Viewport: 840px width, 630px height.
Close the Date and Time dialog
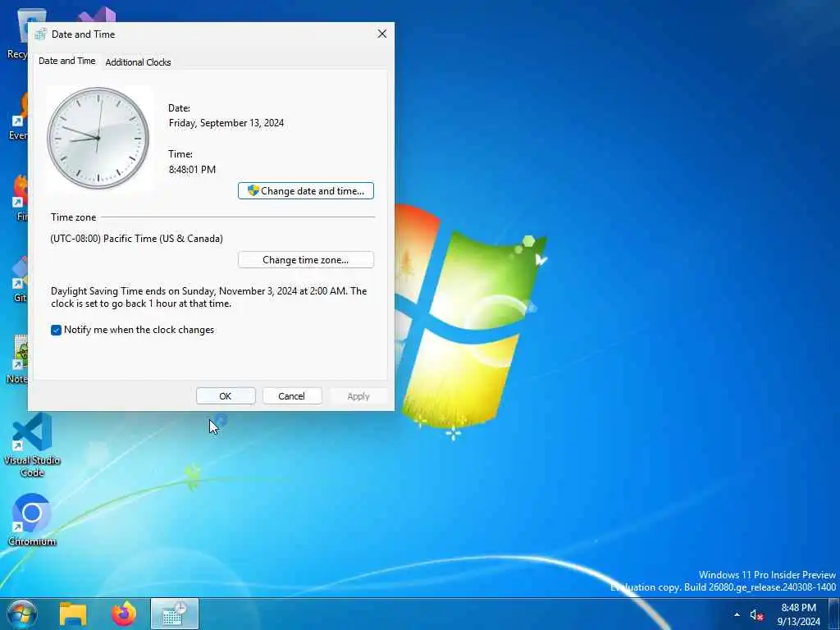[x=382, y=34]
